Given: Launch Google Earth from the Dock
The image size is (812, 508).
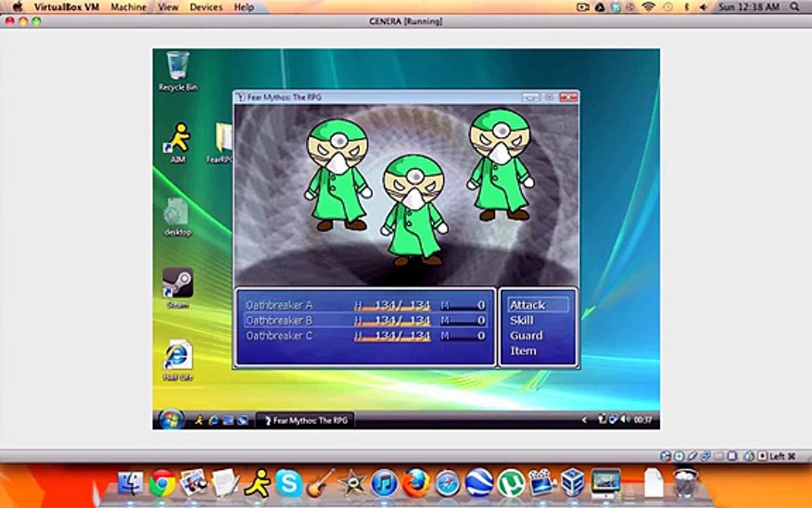Looking at the screenshot, I should (479, 483).
